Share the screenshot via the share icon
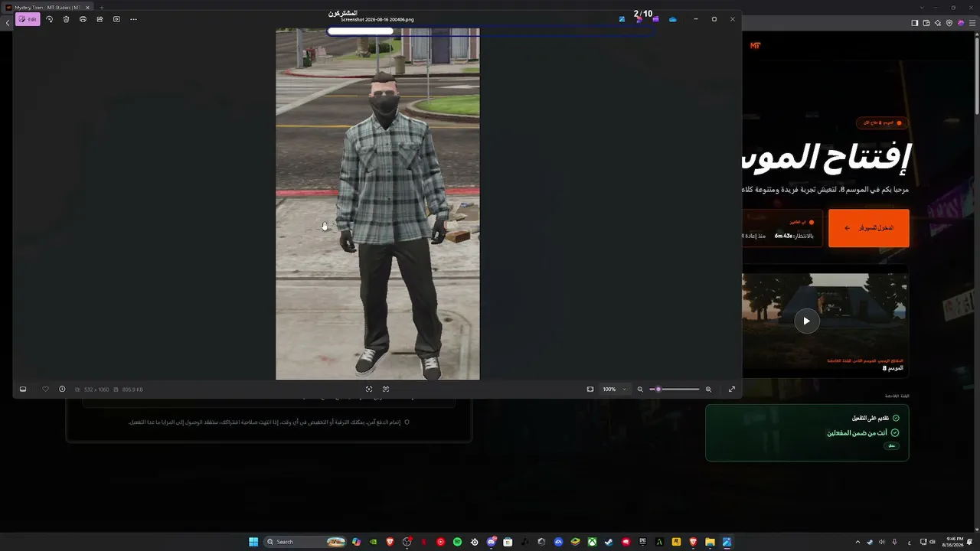Screen dimensions: 980x551 (100, 19)
